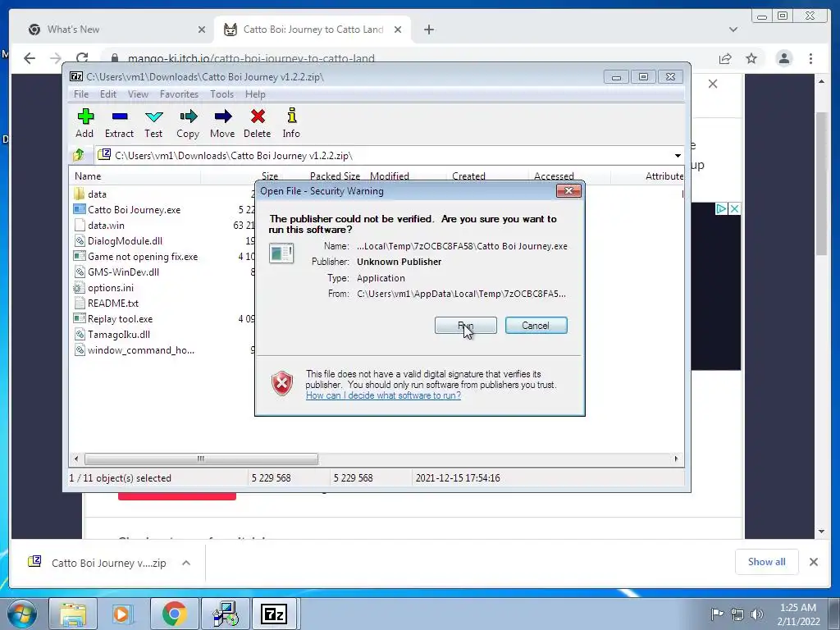The image size is (840, 630).
Task: Open the Chrome three-dot menu
Action: click(x=810, y=58)
